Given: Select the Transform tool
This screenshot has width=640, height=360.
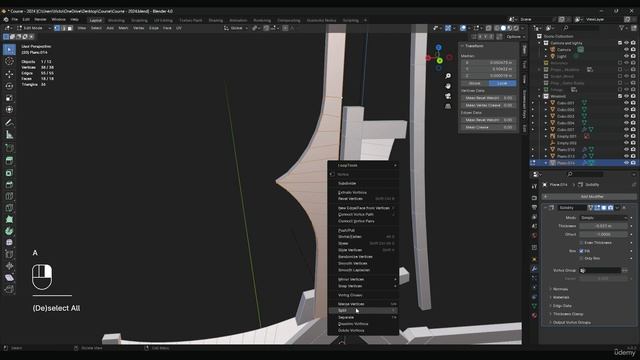Looking at the screenshot, I should pos(9,109).
